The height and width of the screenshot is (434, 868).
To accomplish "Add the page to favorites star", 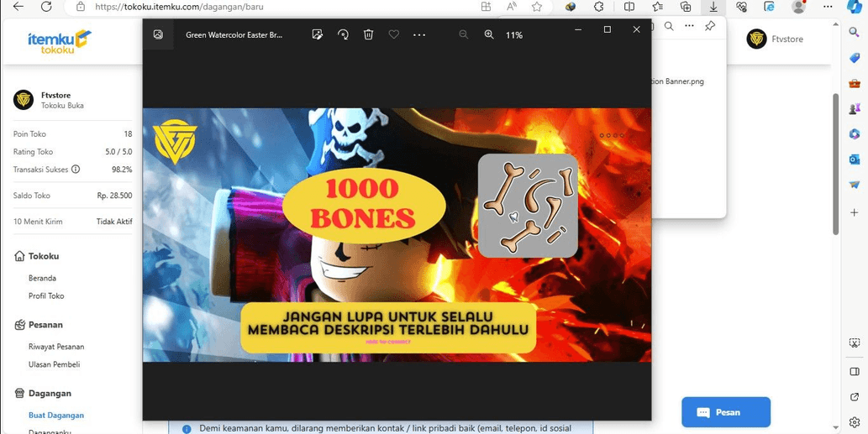I will click(x=536, y=7).
